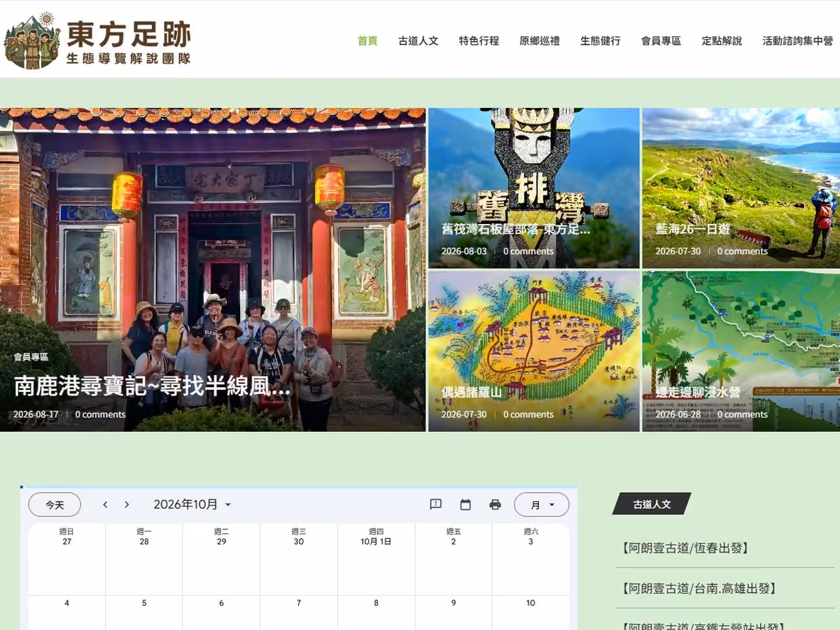This screenshot has height=630, width=840.
Task: Click the calendar agenda icon
Action: click(465, 505)
